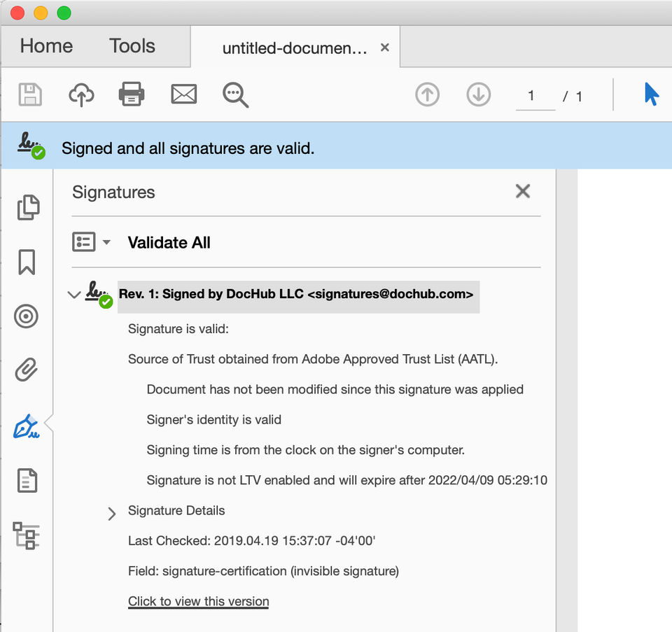
Task: Close the Signatures panel
Action: pyautogui.click(x=522, y=191)
